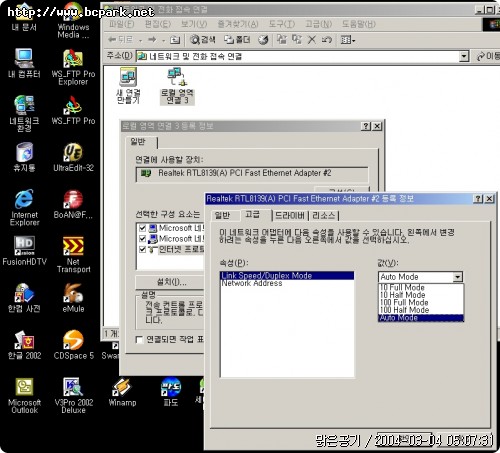Switch to the 드라이버 tab
Image resolution: width=500 pixels, height=453 pixels.
point(289,216)
